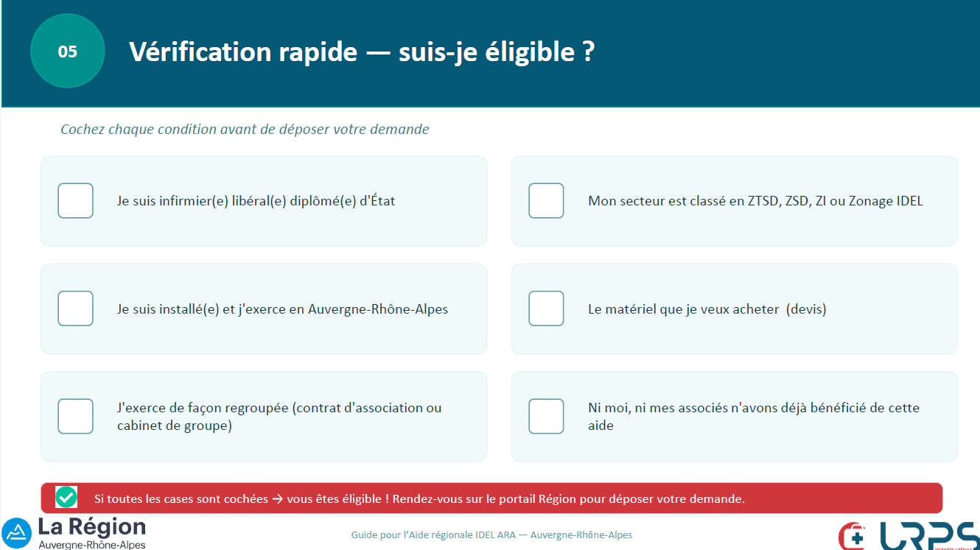Click the Cochez chaque condition subtitle
Viewport: 980px width, 550px height.
(245, 130)
